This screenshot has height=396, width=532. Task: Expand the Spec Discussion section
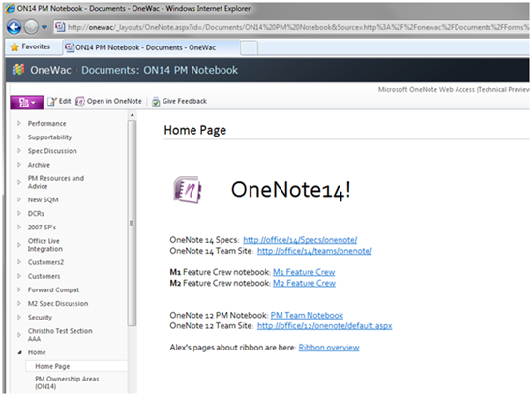19,150
